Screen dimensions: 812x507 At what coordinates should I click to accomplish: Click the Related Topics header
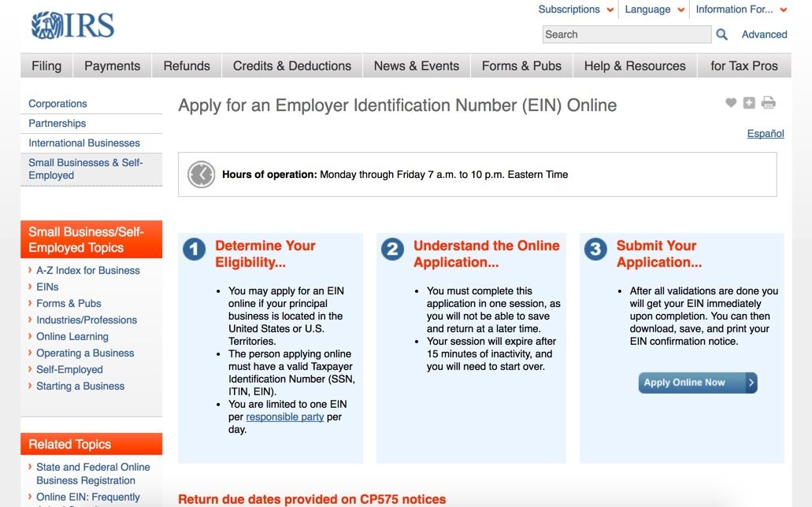pos(91,444)
